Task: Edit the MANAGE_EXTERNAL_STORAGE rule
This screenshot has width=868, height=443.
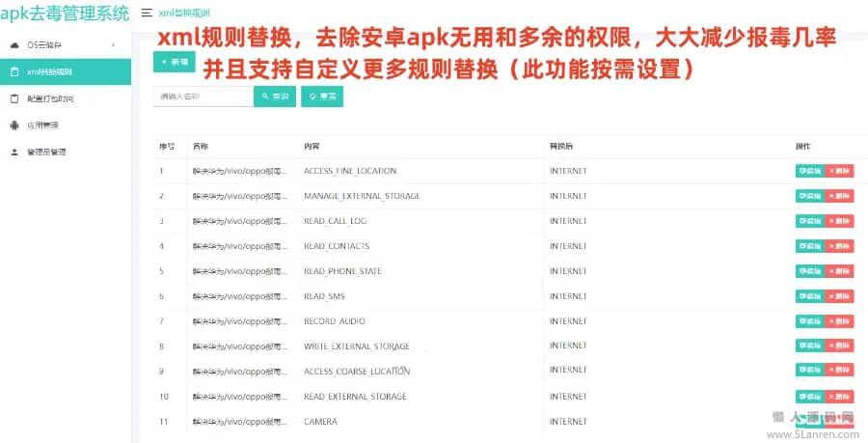Action: [x=810, y=196]
